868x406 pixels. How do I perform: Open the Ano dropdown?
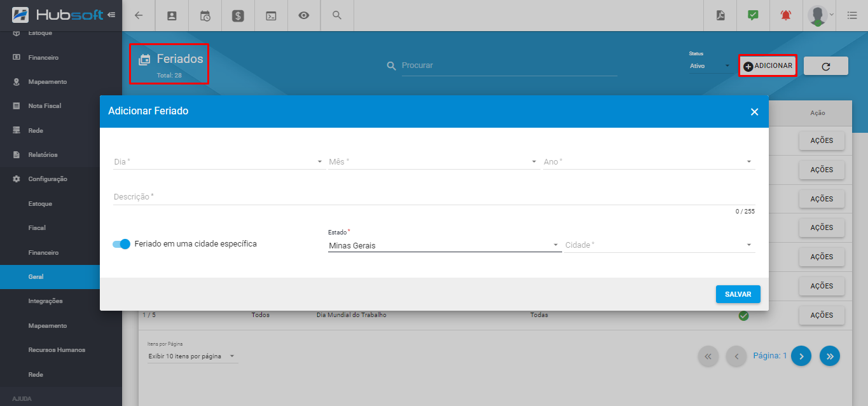(649, 162)
